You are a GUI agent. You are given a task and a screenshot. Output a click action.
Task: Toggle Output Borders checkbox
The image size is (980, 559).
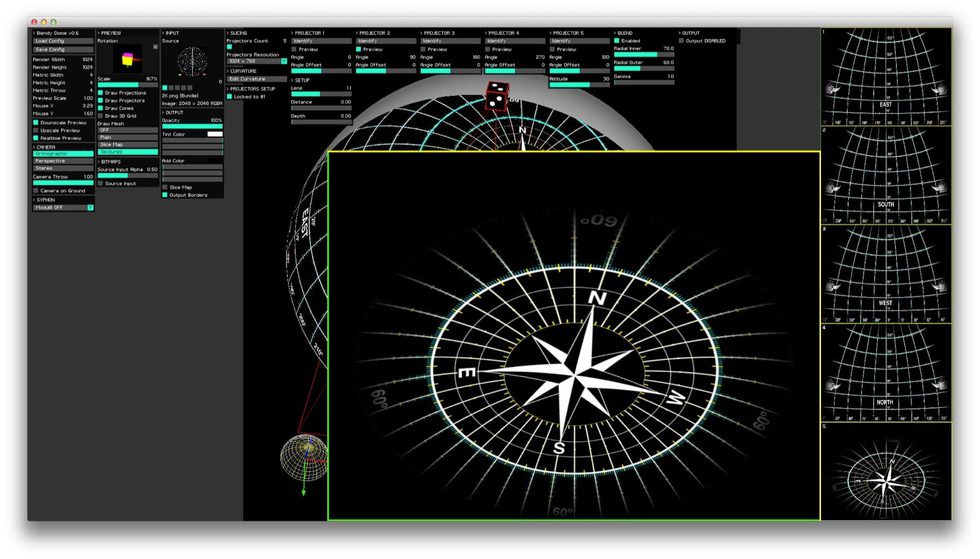165,195
